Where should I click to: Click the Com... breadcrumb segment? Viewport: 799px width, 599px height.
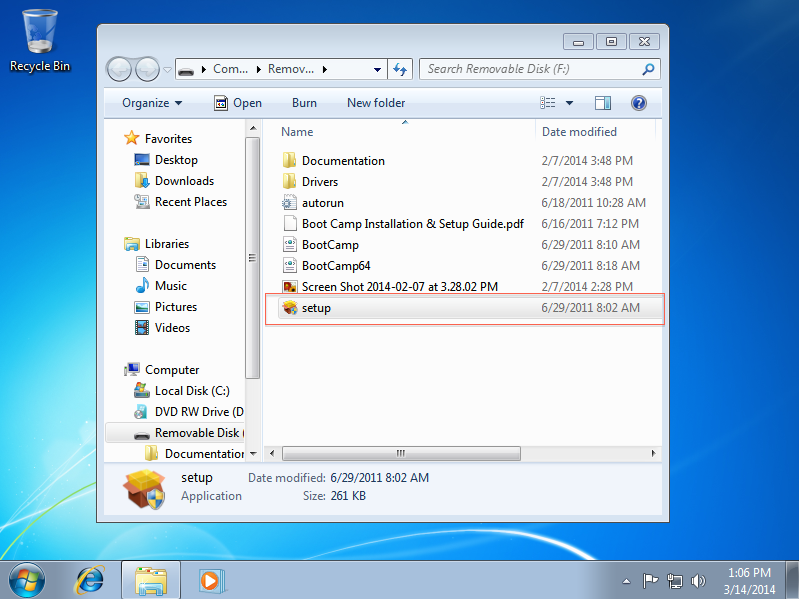pos(230,69)
